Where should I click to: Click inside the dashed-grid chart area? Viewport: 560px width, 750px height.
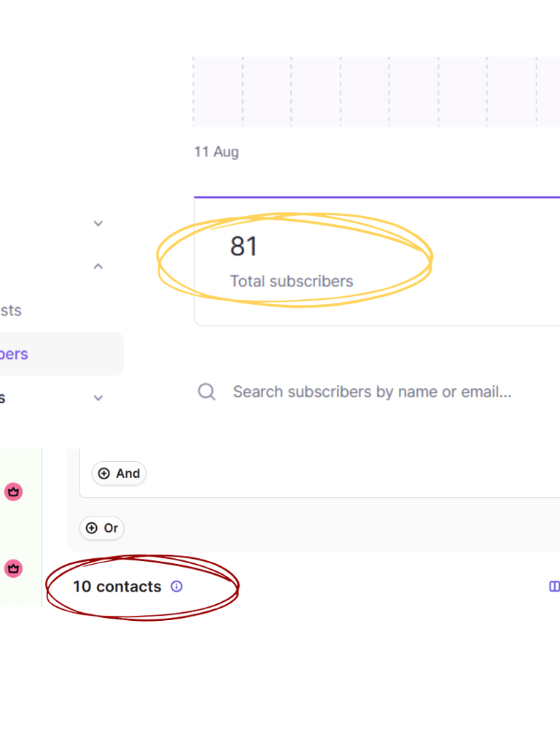(x=365, y=91)
